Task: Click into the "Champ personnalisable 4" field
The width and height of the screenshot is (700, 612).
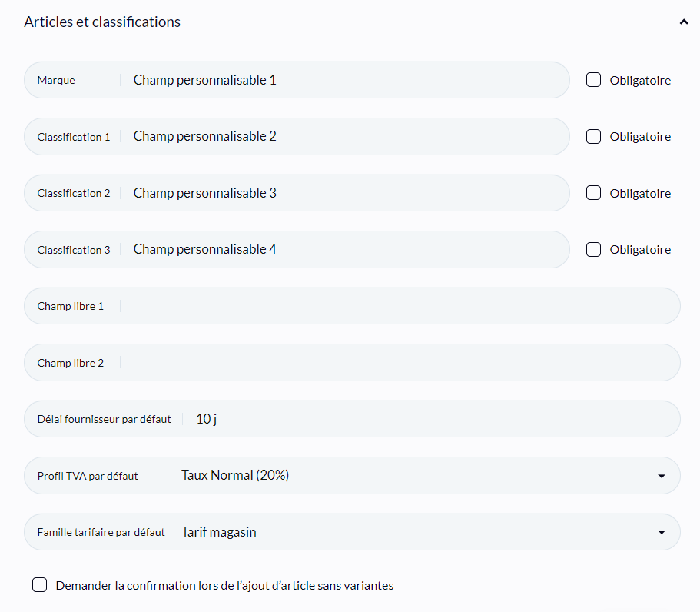Action: coord(307,249)
